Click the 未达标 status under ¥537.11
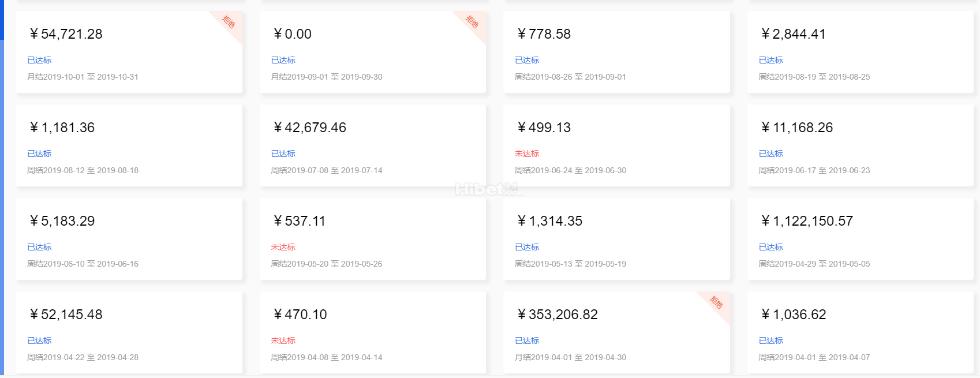This screenshot has width=980, height=378. pos(283,247)
